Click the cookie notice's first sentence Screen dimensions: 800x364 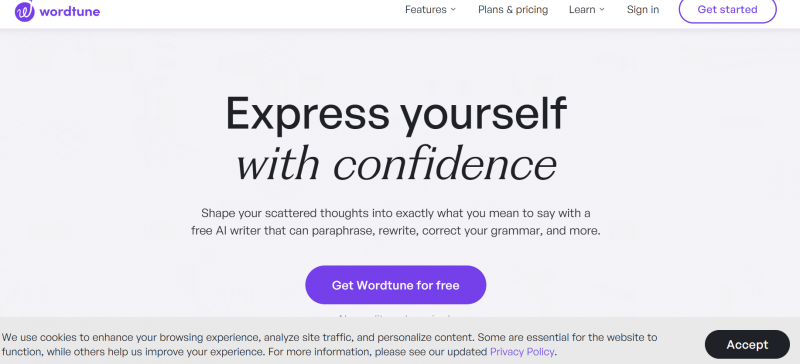click(239, 337)
